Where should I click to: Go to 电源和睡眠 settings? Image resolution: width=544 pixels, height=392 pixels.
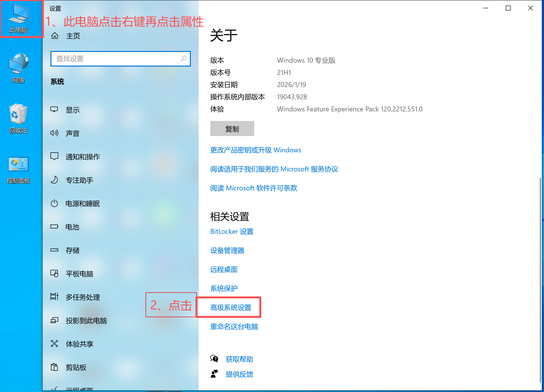pos(83,203)
